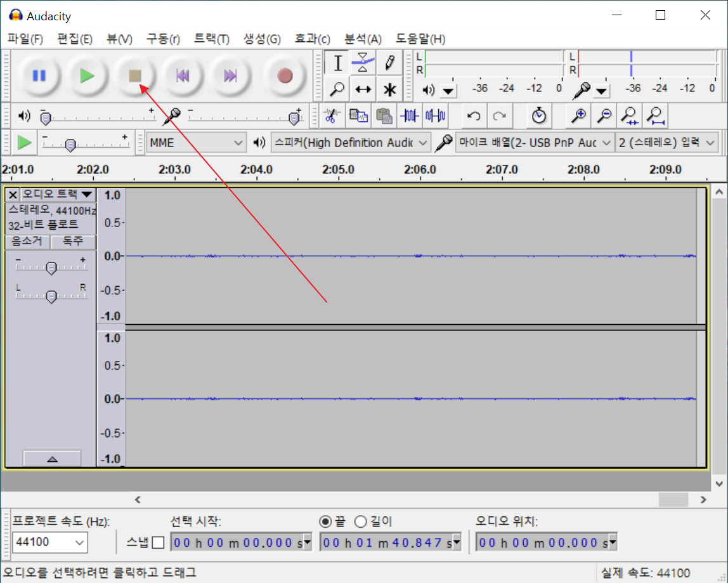Skip to start of the project
The image size is (728, 583).
click(183, 75)
